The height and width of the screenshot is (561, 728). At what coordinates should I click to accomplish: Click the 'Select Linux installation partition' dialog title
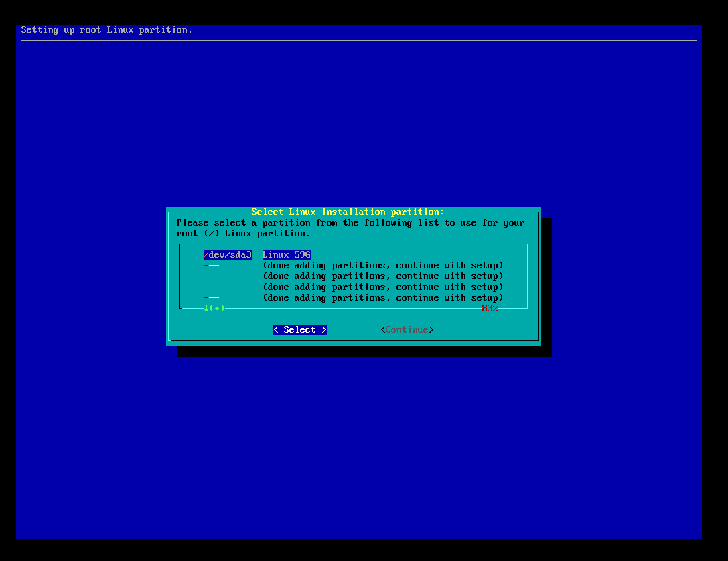(348, 212)
